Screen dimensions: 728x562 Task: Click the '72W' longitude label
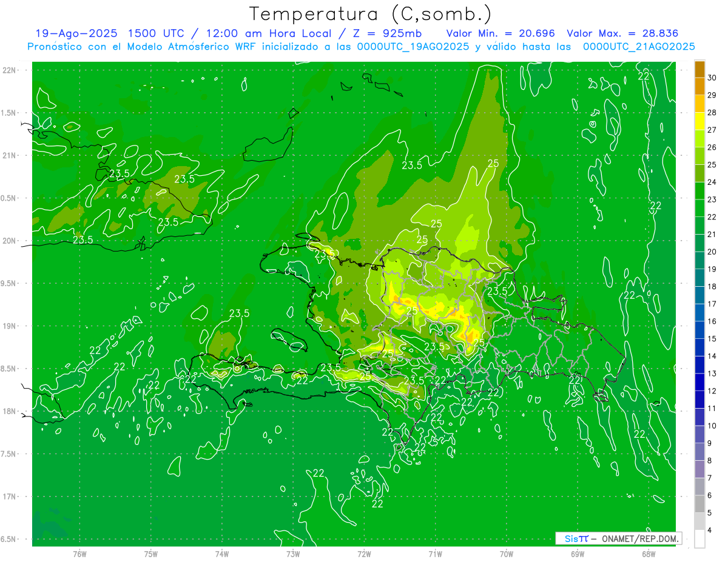364,554
